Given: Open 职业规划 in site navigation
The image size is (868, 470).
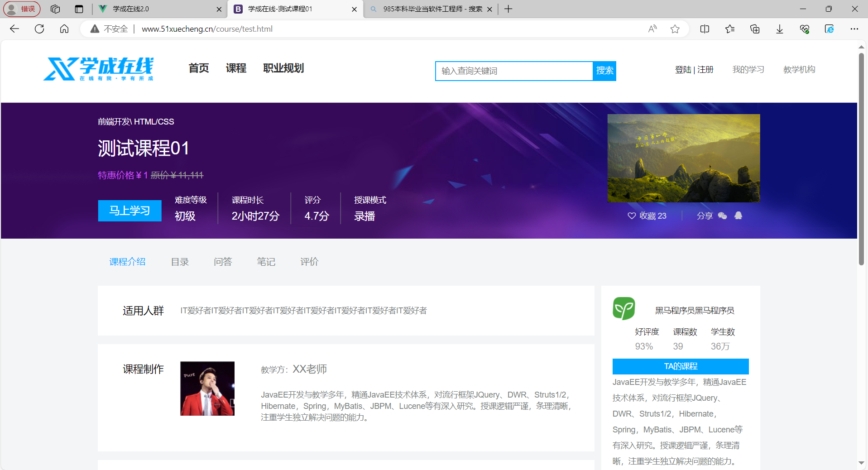Looking at the screenshot, I should point(283,68).
